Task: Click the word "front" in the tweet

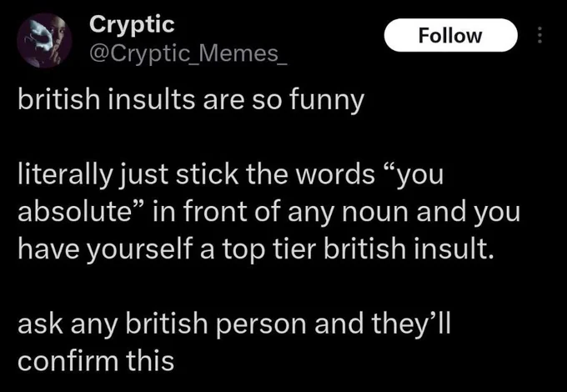Action: [x=215, y=212]
